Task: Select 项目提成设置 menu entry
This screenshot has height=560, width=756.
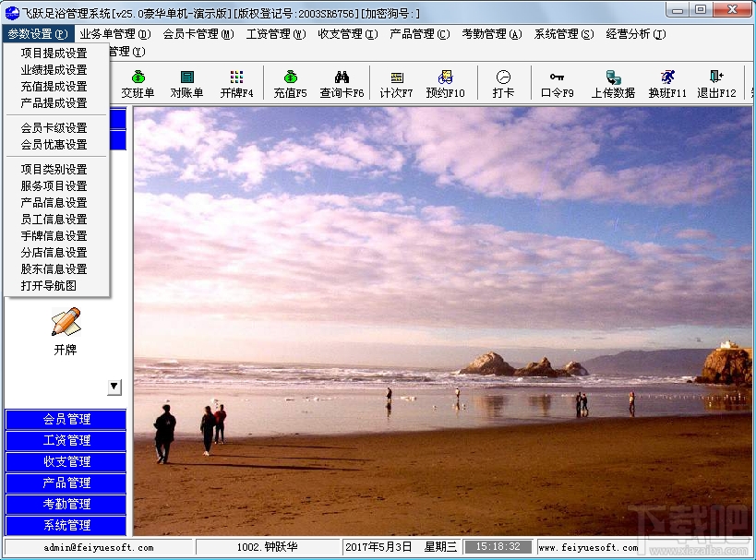Action: [56, 53]
